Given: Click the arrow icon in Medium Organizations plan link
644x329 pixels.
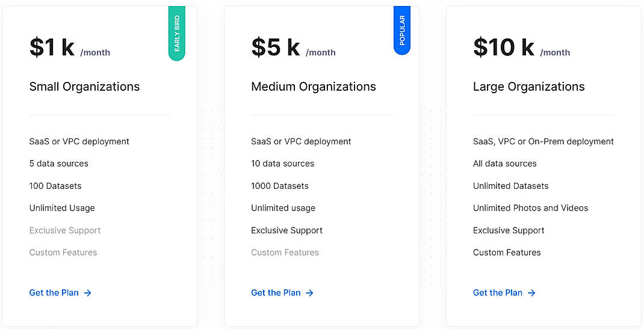Looking at the screenshot, I should (x=310, y=293).
